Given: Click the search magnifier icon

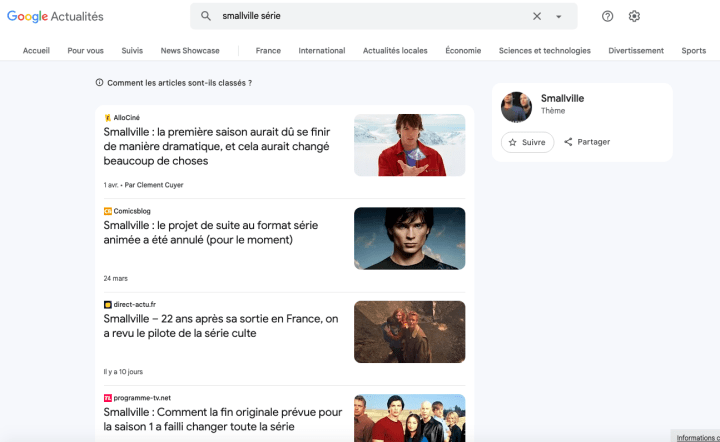Looking at the screenshot, I should pyautogui.click(x=206, y=16).
